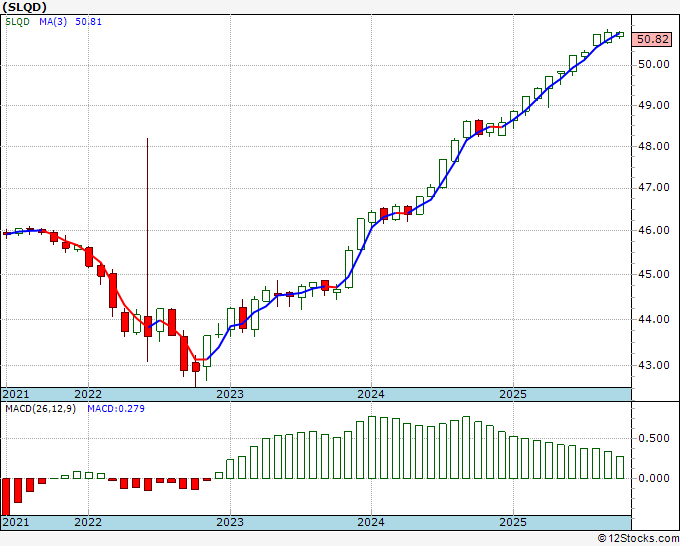The height and width of the screenshot is (546, 680).
Task: Click 2023 on the MACD timeline
Action: coord(230,522)
